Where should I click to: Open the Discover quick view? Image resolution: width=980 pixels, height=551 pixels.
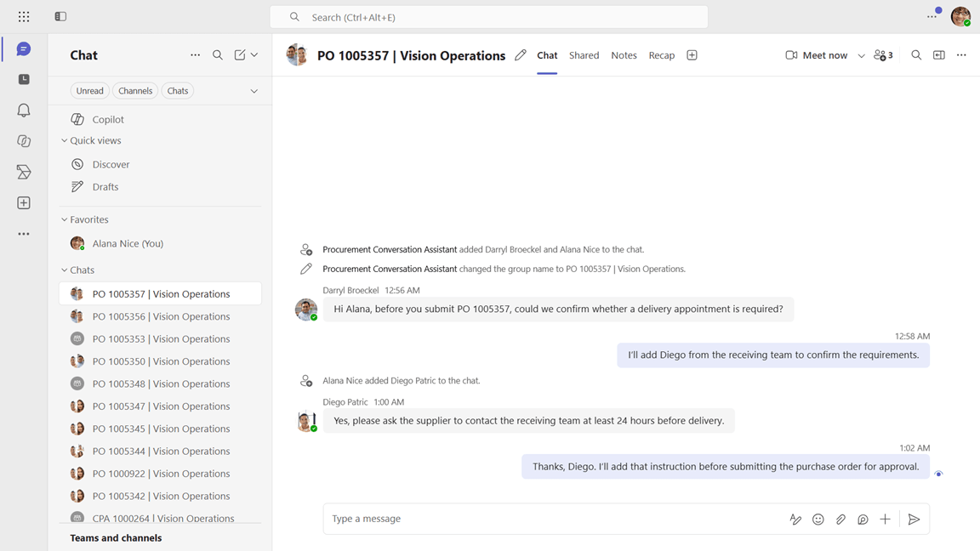(160, 164)
